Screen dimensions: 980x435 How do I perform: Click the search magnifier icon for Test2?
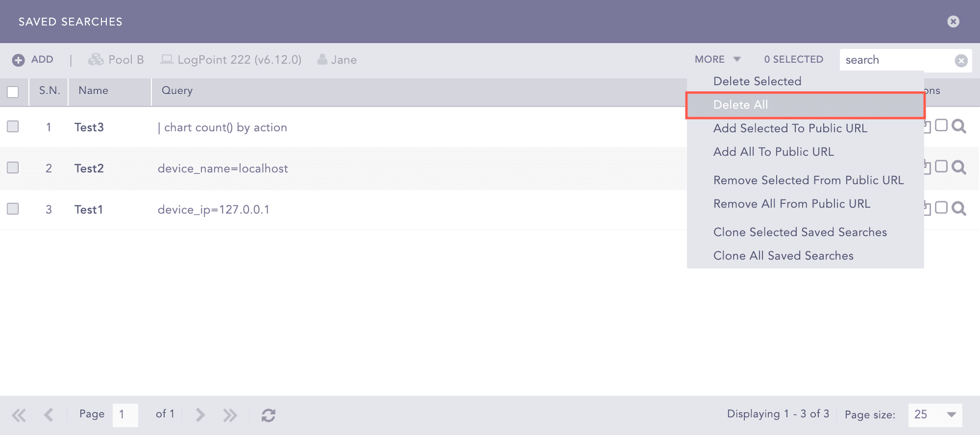tap(958, 168)
